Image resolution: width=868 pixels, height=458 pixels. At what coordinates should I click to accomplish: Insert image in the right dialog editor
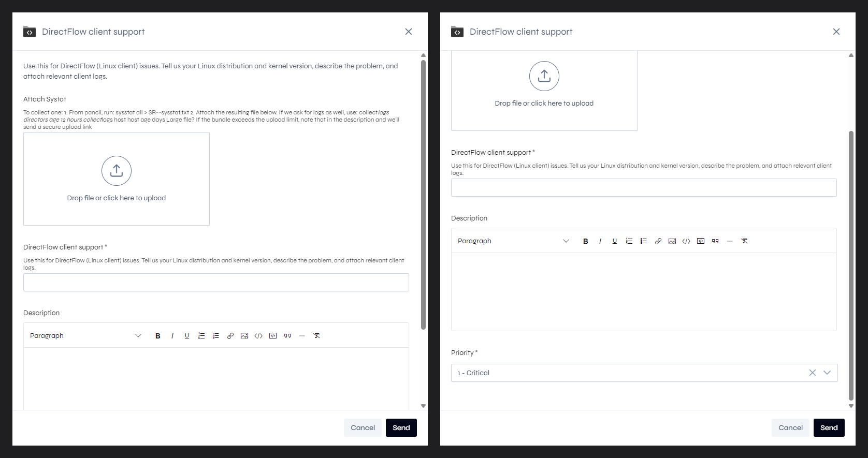click(672, 241)
